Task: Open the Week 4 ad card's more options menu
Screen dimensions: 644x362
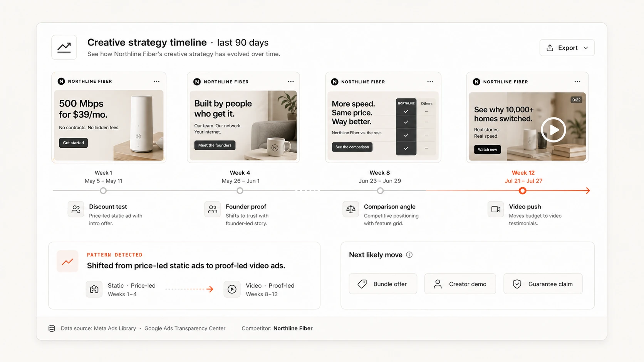Action: pos(291,82)
